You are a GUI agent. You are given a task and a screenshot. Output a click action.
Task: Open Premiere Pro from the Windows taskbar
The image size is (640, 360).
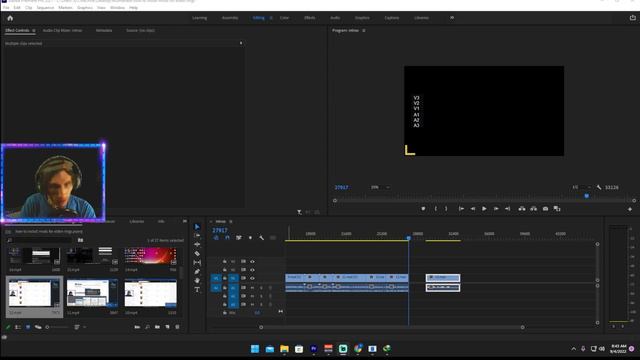click(313, 349)
